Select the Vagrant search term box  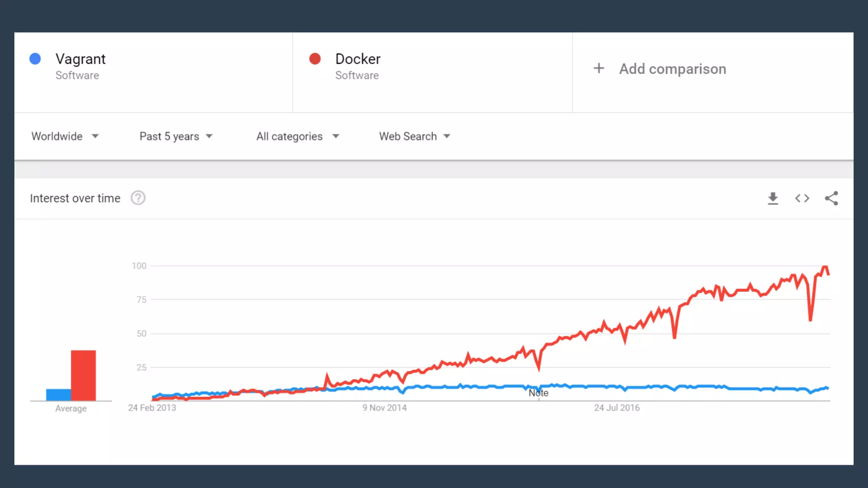coord(81,59)
